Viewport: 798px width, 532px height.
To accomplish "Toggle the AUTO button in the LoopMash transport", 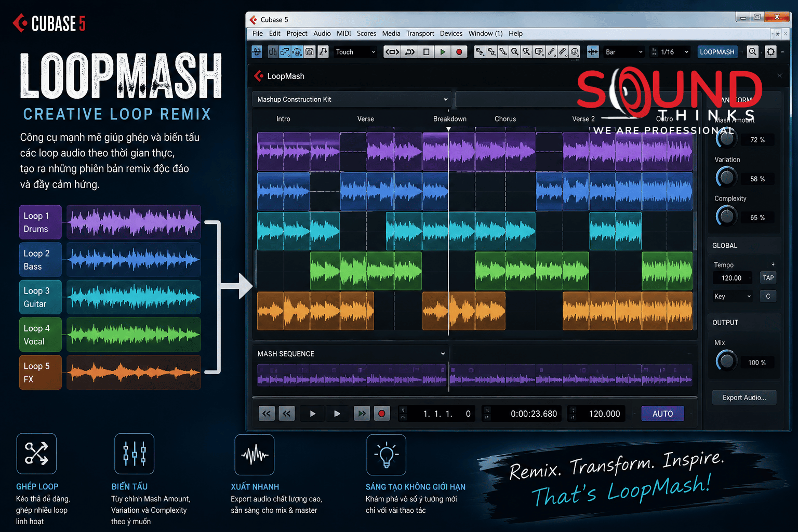I will [x=662, y=414].
